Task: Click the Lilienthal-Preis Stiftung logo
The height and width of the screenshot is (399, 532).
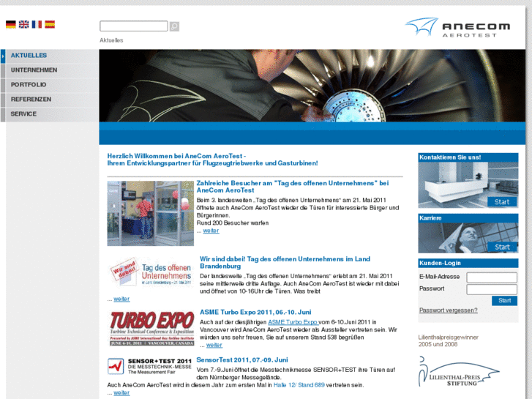Action: click(x=458, y=372)
